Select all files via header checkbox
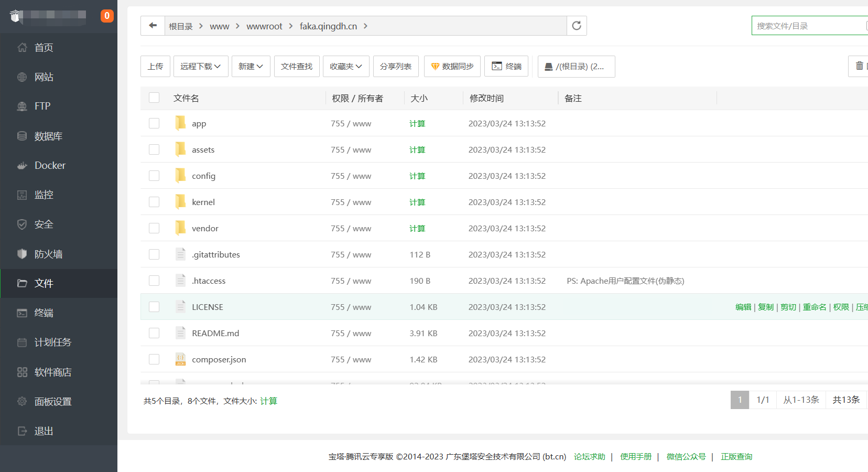The height and width of the screenshot is (472, 868). tap(154, 98)
